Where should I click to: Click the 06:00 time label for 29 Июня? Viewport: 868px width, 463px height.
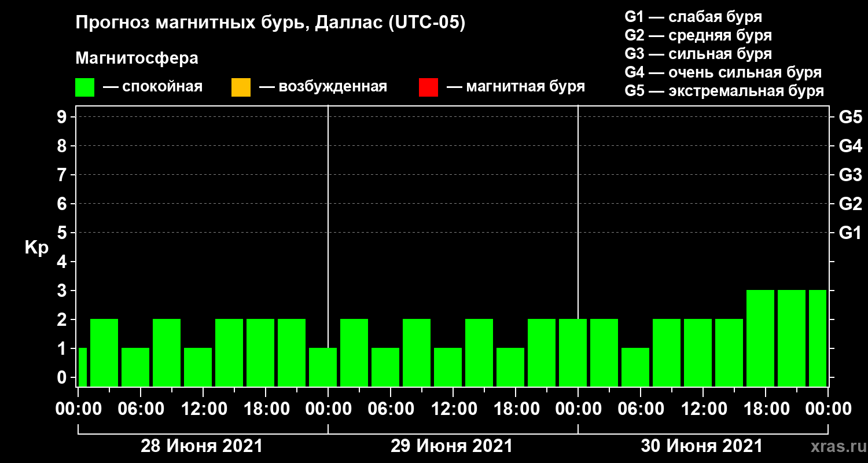pyautogui.click(x=391, y=409)
